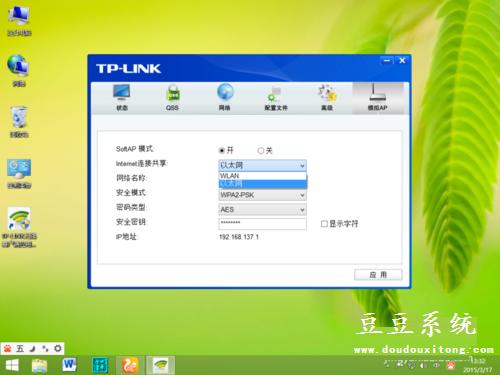This screenshot has width=500, height=375.
Task: Open the Control Panel desktop icon
Action: (x=19, y=173)
